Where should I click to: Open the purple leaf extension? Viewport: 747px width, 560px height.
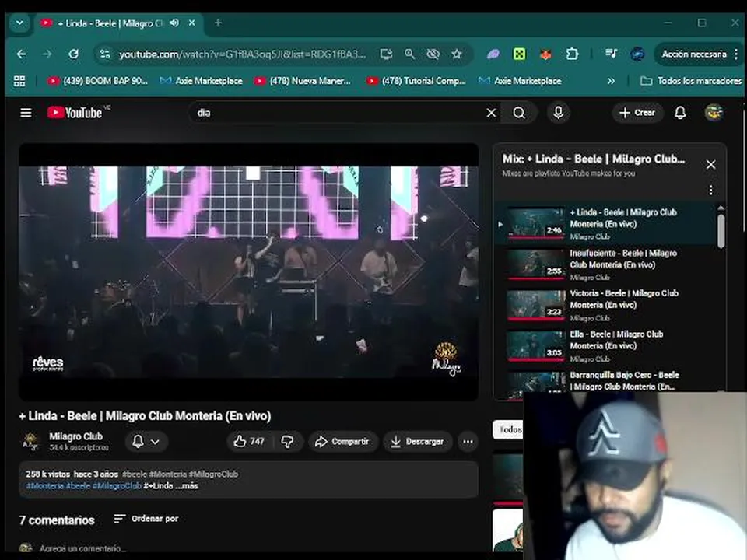[x=493, y=54]
